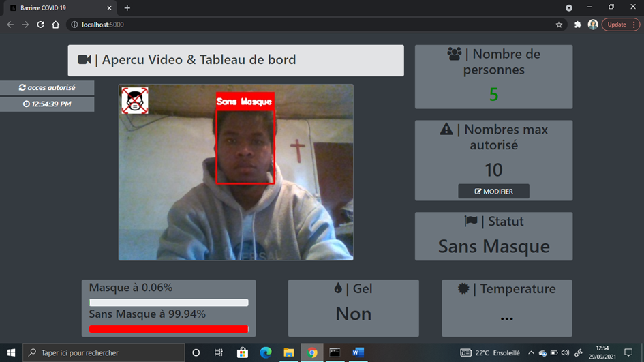Click the flag icon beside Statut
The height and width of the screenshot is (362, 644).
(471, 221)
